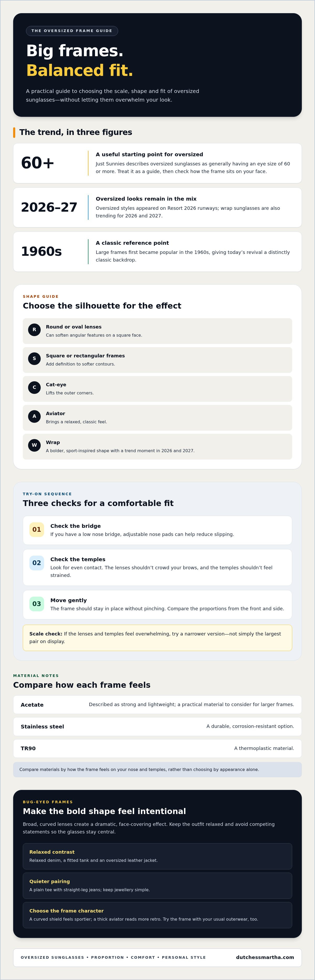Image resolution: width=315 pixels, height=980 pixels.
Task: Click The Oversized Frame Guide pill label
Action: [72, 31]
